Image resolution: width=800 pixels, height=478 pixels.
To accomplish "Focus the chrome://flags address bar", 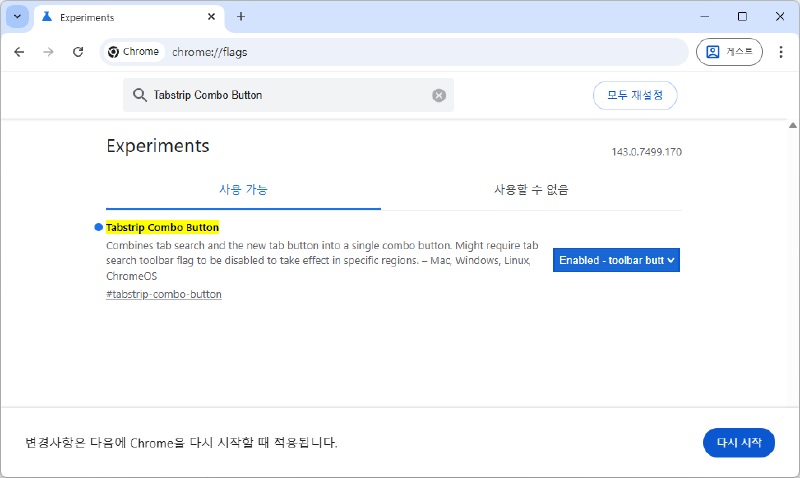I will [x=394, y=52].
